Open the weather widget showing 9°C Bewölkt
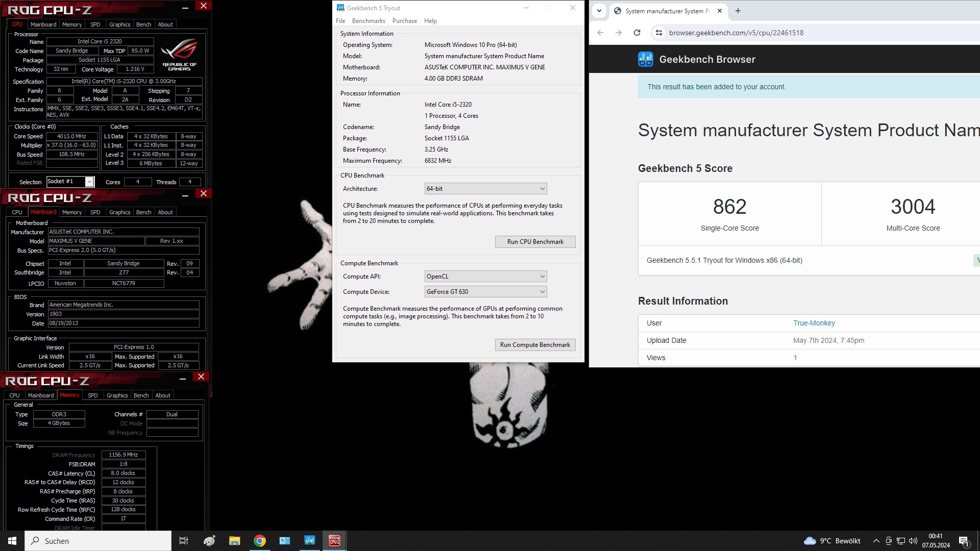Screen dimensions: 980x551 coord(832,541)
